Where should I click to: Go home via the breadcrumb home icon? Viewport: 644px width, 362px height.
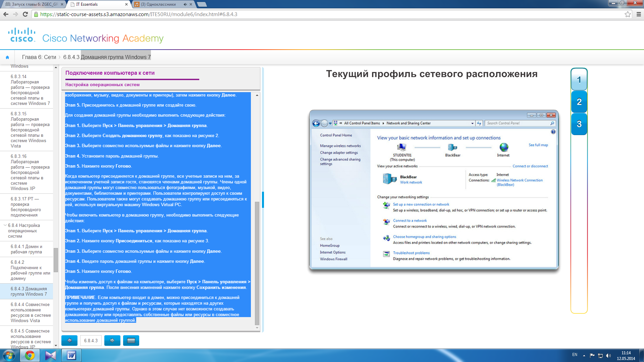click(7, 57)
